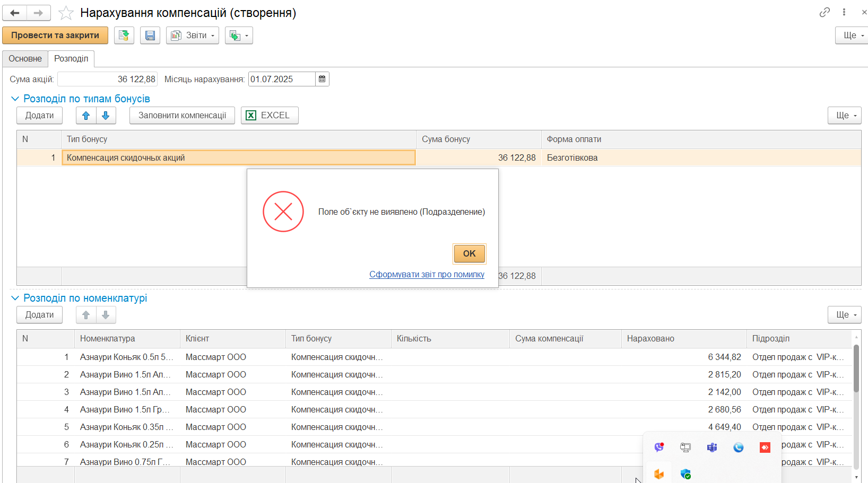Confirm the error dialog with OK
868x483 pixels.
470,253
